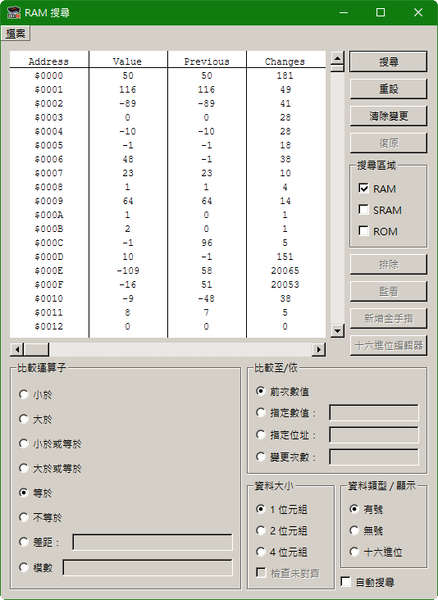Select the 大於或等於 comparison operator
Screen dimensions: 438x600
pos(24,468)
